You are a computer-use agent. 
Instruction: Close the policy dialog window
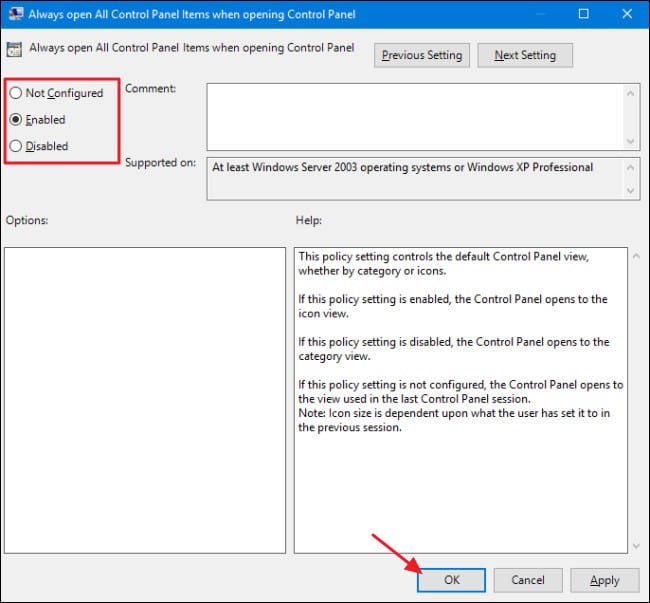(x=627, y=14)
